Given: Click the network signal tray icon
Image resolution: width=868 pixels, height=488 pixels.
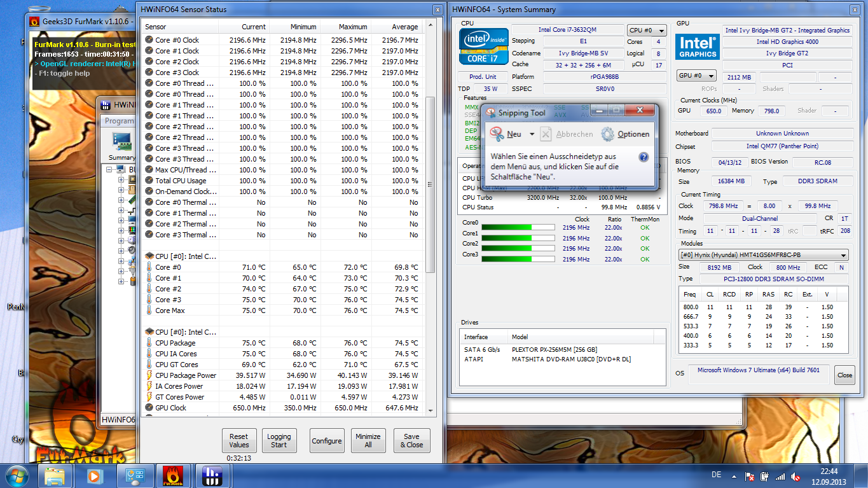Looking at the screenshot, I should [x=780, y=475].
